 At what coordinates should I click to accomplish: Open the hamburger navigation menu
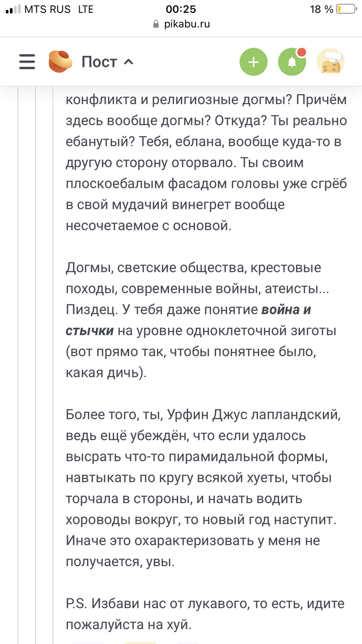click(x=27, y=62)
